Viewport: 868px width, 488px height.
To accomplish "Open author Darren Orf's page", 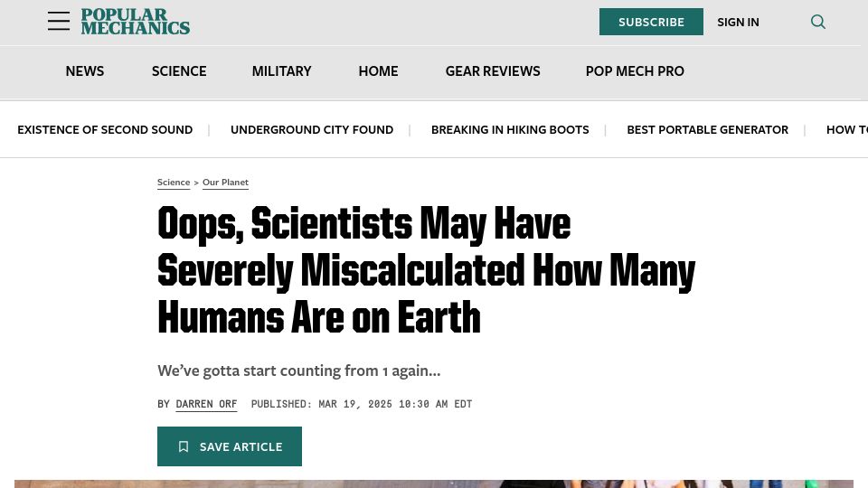I will tap(206, 405).
